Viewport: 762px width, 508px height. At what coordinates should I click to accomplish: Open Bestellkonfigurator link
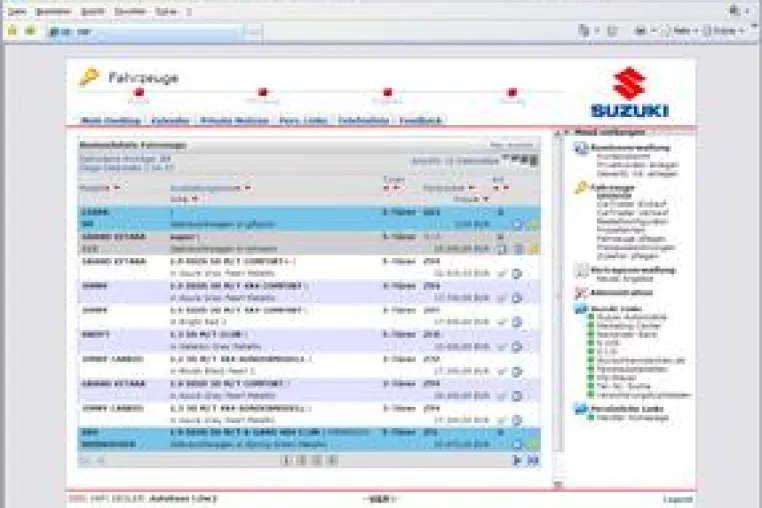[632, 221]
